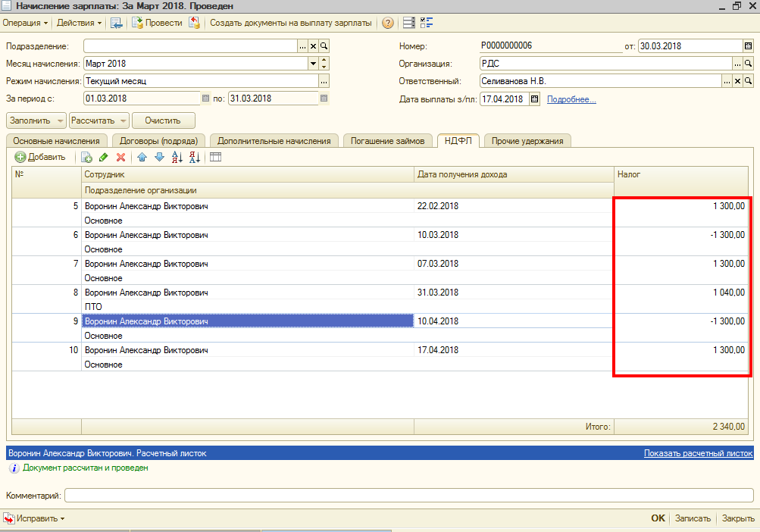Open calendar picker for payout date field
Image resolution: width=760 pixels, height=532 pixels.
[534, 99]
